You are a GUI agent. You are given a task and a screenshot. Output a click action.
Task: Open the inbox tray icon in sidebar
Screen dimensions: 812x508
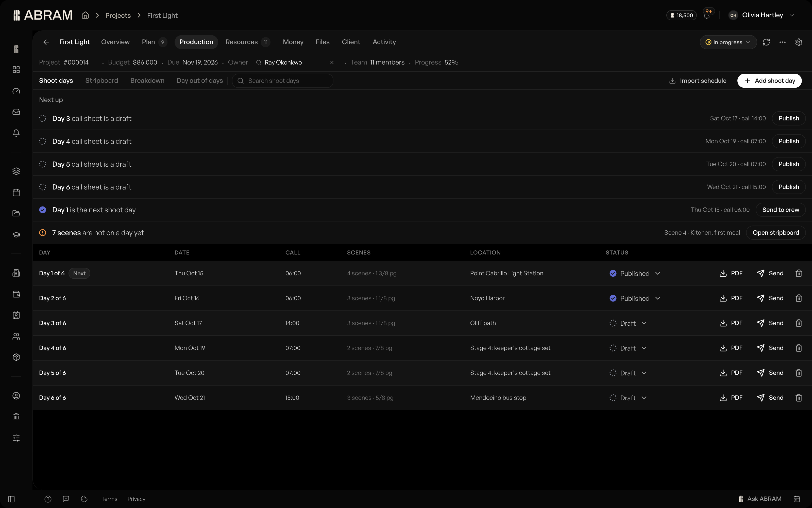pyautogui.click(x=16, y=112)
